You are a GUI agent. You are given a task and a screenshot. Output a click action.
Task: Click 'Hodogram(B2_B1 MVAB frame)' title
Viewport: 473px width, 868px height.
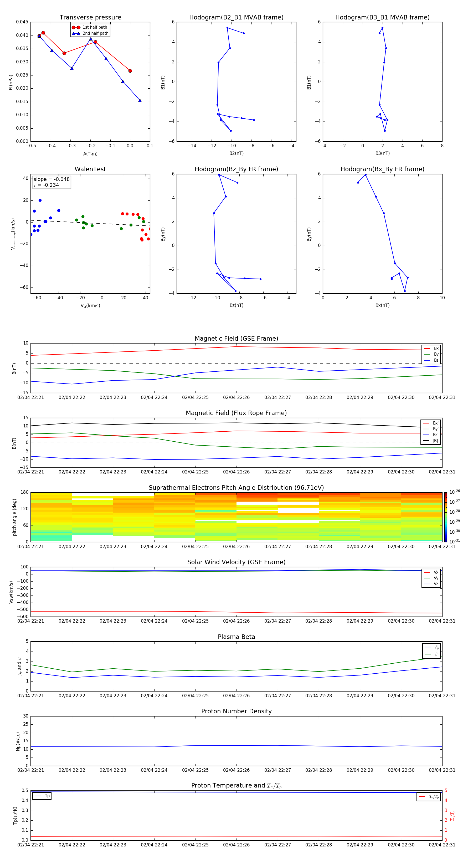[236, 18]
